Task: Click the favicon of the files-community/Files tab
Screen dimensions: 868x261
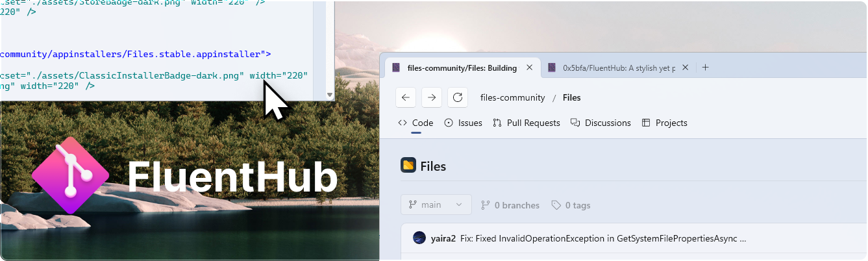Action: click(396, 68)
